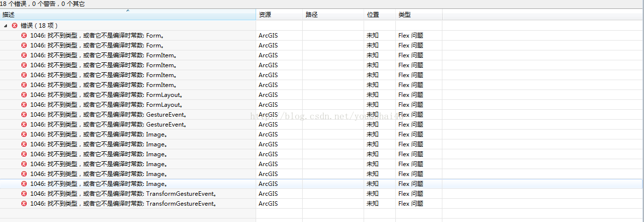644x222 pixels.
Task: Click 未知 cell in the second TransformGestureEvent row
Action: pyautogui.click(x=373, y=203)
